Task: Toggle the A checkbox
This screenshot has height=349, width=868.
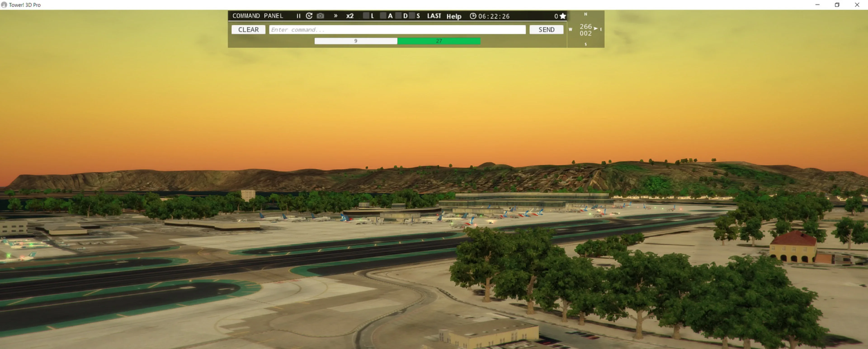Action: [383, 16]
